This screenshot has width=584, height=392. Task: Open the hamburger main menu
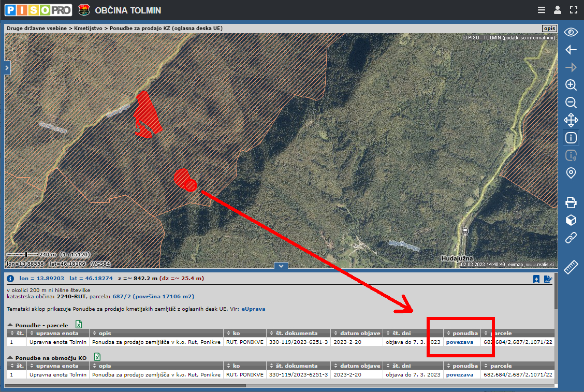tap(541, 10)
